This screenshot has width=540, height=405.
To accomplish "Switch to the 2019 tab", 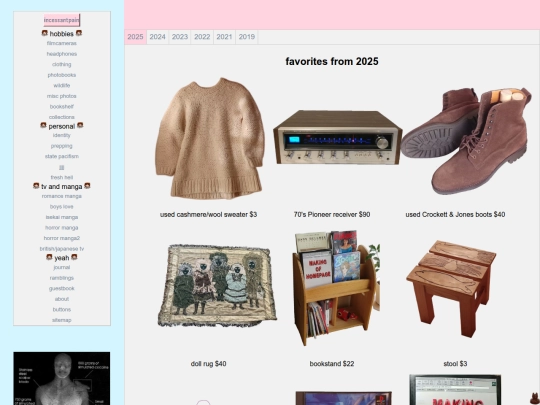I will click(x=247, y=37).
